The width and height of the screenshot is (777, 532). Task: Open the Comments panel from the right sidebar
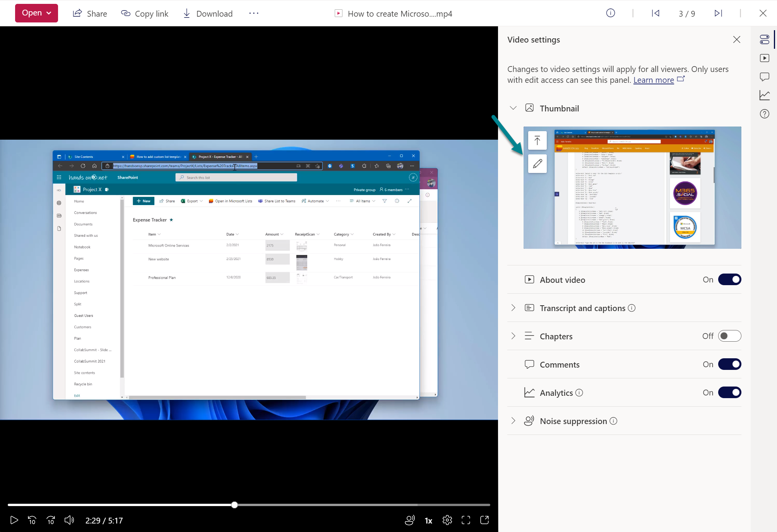pyautogui.click(x=764, y=77)
